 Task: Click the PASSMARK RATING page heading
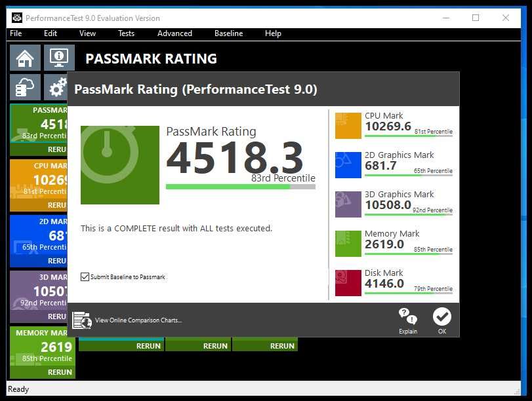click(x=152, y=58)
